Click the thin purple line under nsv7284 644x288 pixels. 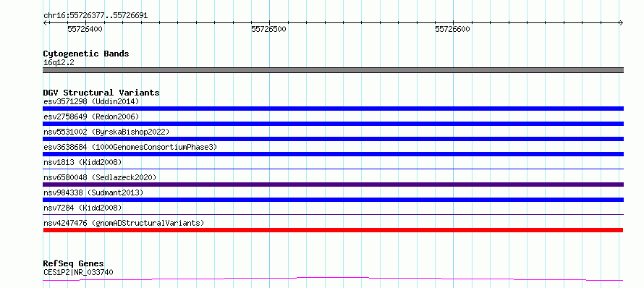[333, 214]
